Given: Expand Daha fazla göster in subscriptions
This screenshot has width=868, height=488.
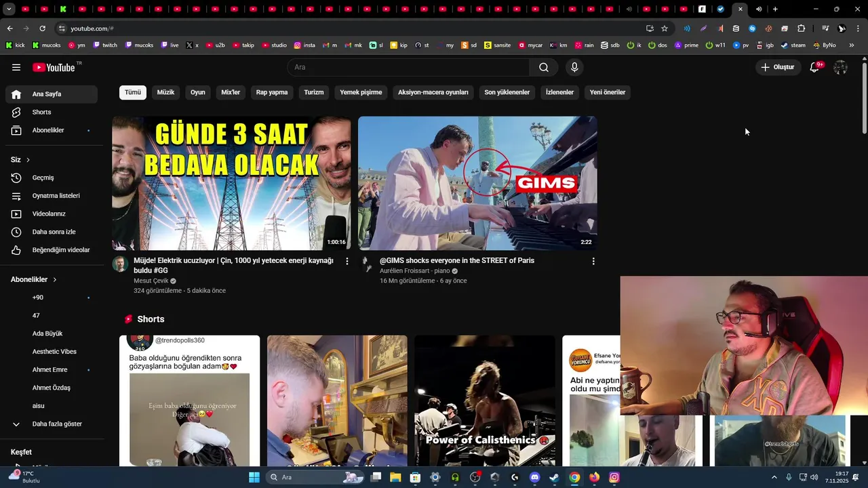Looking at the screenshot, I should [52, 424].
